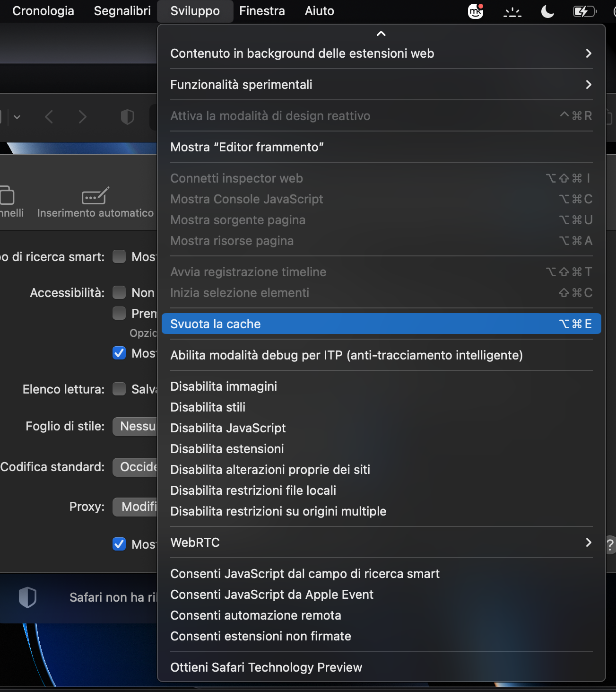Image resolution: width=616 pixels, height=692 pixels.
Task: Enable the Elenco lettura 'Salva' checkbox
Action: click(x=119, y=389)
